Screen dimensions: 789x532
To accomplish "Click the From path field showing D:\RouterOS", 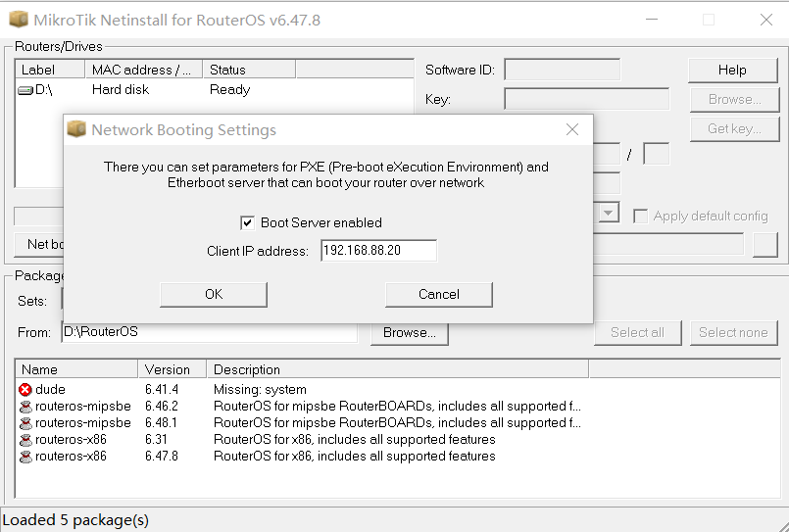I will point(216,333).
